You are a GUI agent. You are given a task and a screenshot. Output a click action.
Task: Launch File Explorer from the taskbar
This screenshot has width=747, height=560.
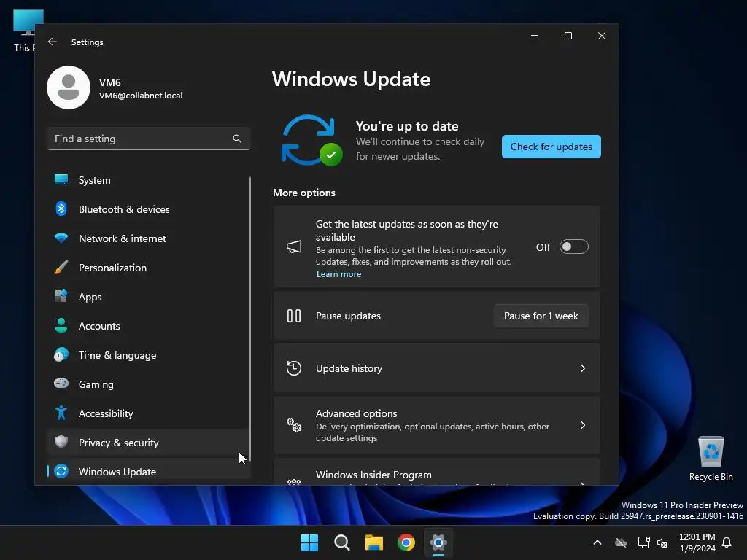pyautogui.click(x=374, y=542)
